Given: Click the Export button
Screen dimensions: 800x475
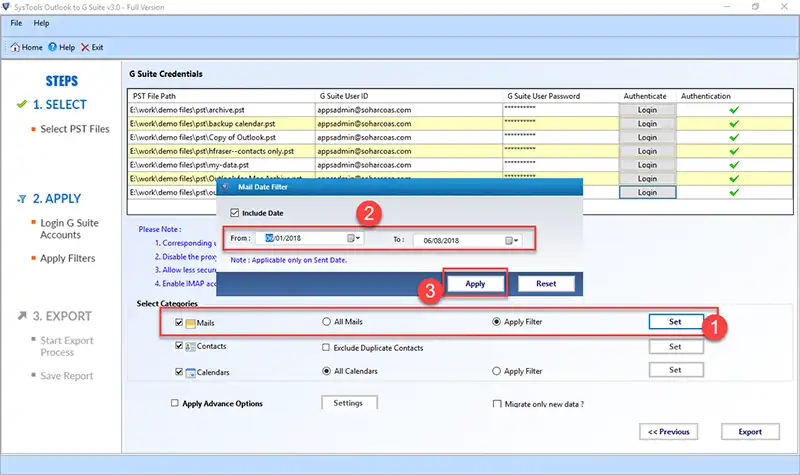Looking at the screenshot, I should 750,432.
